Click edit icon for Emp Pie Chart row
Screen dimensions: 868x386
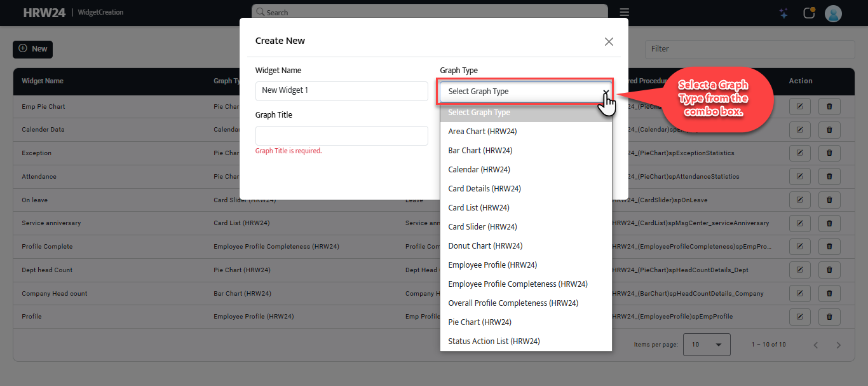click(x=799, y=107)
